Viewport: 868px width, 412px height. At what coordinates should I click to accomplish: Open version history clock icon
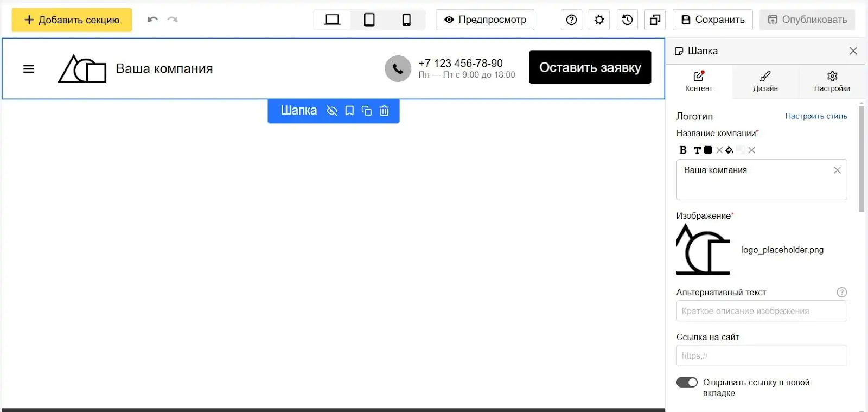(627, 20)
